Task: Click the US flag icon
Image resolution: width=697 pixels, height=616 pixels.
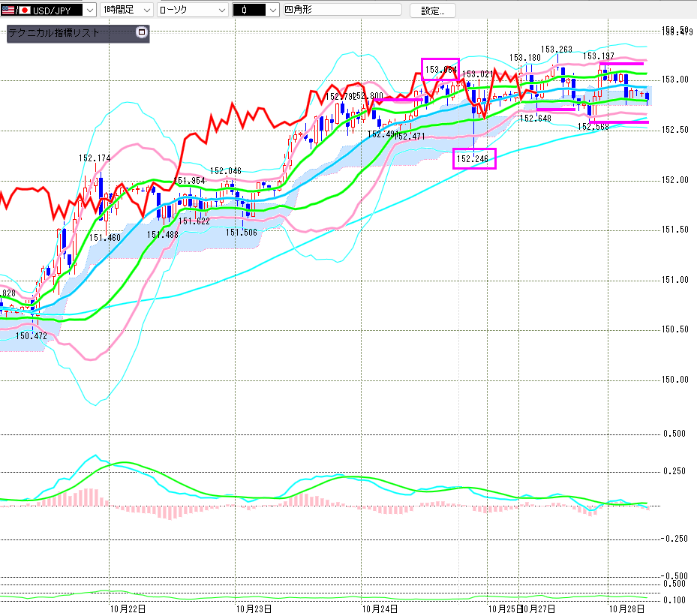Action: click(x=11, y=11)
